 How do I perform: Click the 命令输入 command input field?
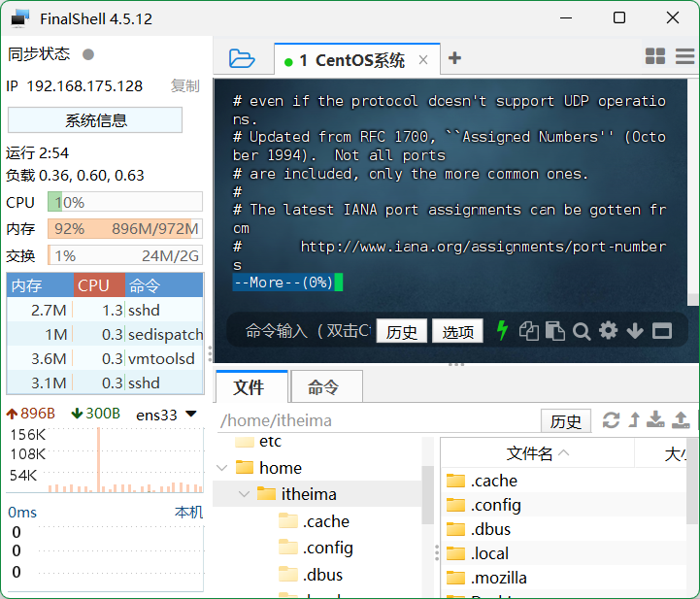308,331
